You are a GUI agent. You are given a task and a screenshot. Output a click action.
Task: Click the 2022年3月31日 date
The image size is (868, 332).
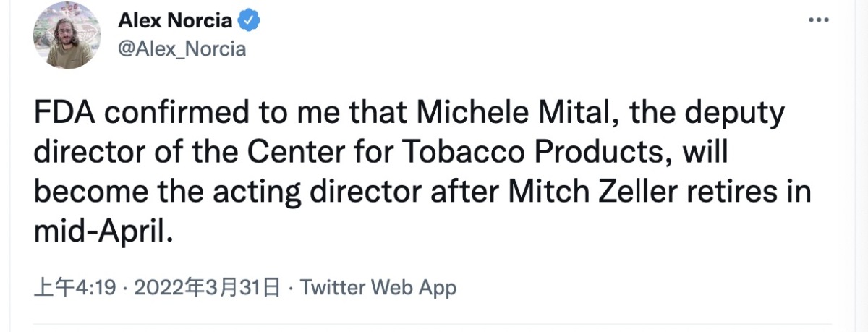click(207, 288)
